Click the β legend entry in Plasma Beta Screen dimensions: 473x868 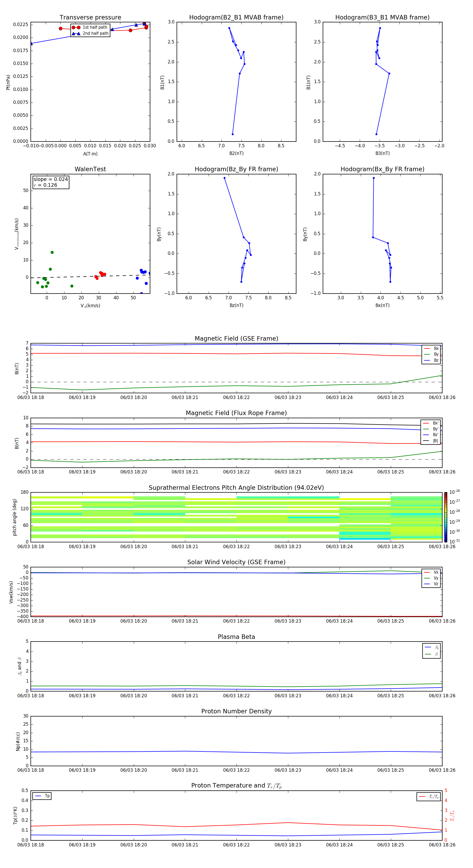(x=431, y=654)
